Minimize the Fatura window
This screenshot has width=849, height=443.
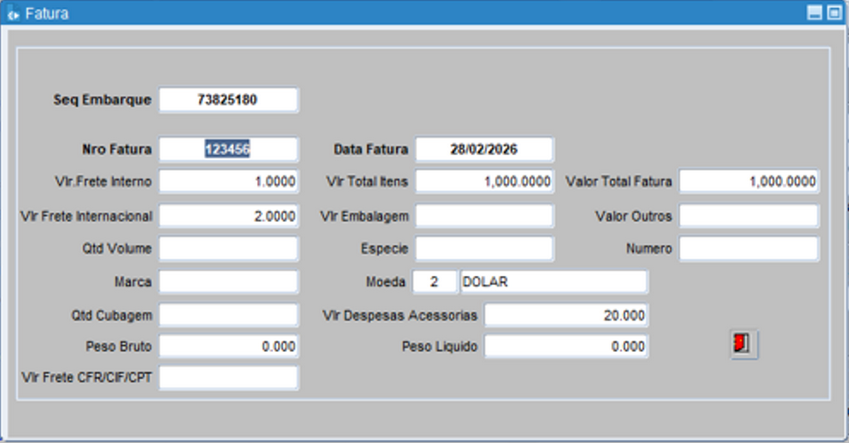click(x=814, y=13)
